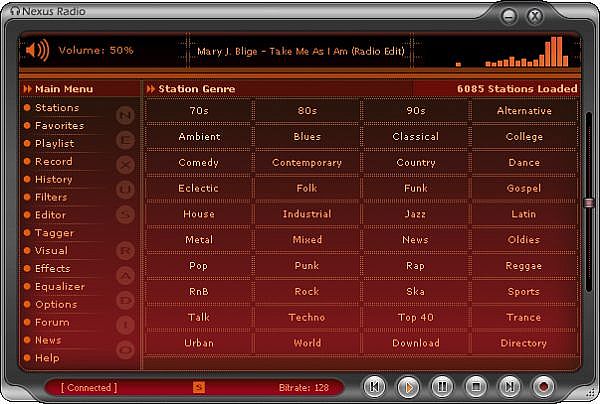
Task: Close the Nexus Radio window
Action: pos(535,16)
